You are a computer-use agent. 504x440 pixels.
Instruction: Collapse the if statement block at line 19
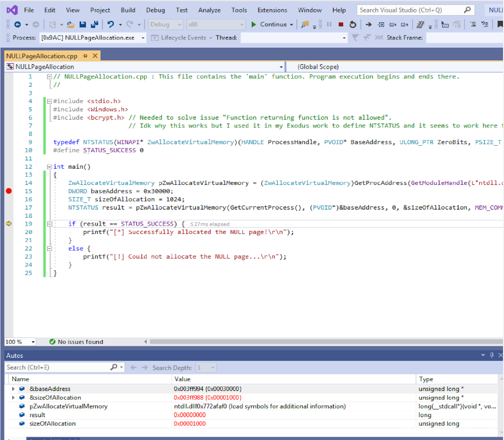[x=49, y=224]
